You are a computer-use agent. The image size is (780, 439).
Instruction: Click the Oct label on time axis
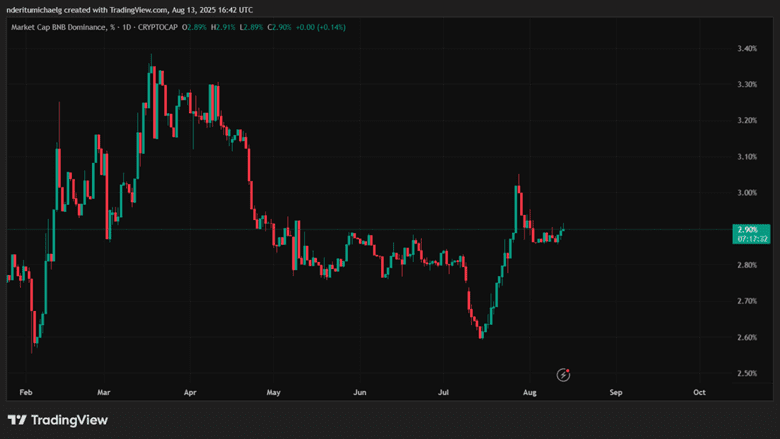click(x=699, y=393)
